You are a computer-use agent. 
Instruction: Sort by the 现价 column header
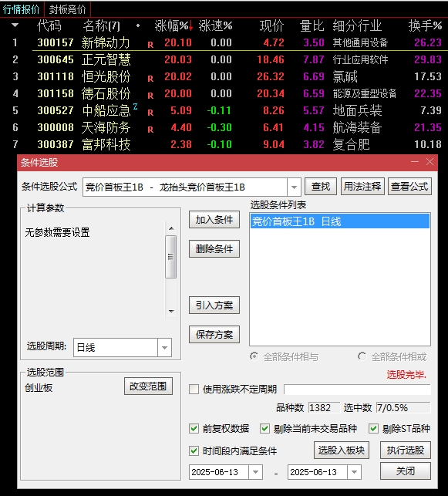[271, 25]
